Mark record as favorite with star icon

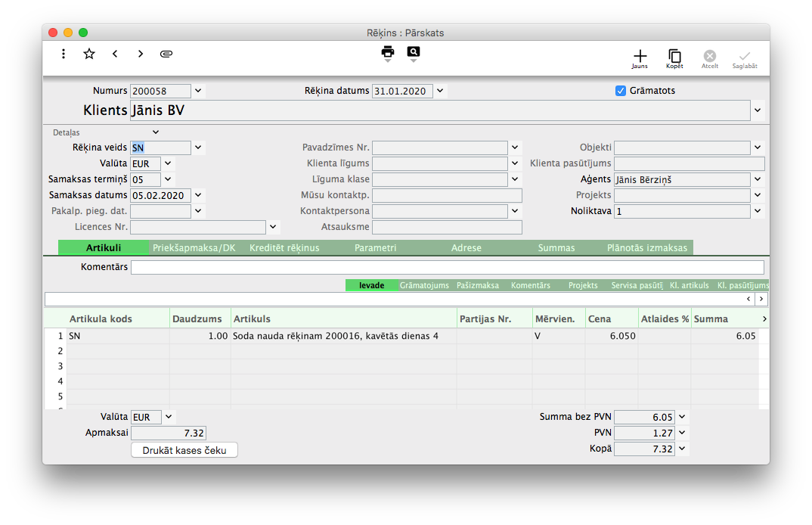coord(89,54)
